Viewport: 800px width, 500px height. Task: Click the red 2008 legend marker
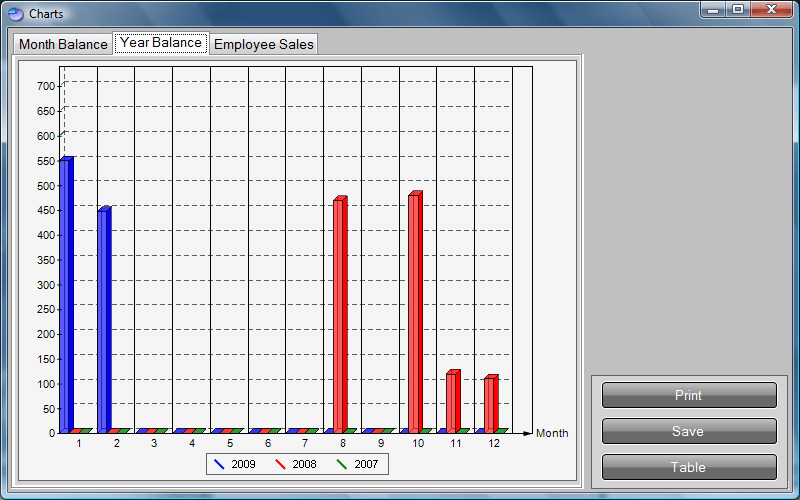pyautogui.click(x=281, y=464)
